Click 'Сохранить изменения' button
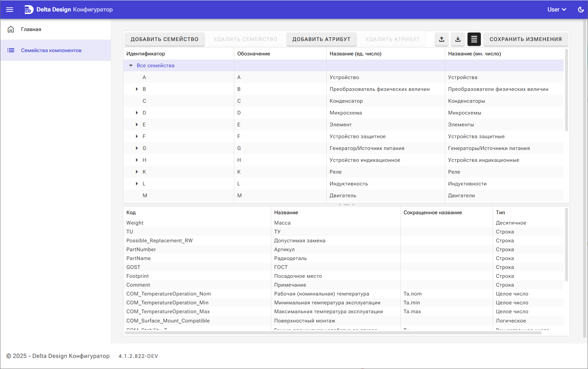Viewport: 588px width, 369px height. [526, 39]
